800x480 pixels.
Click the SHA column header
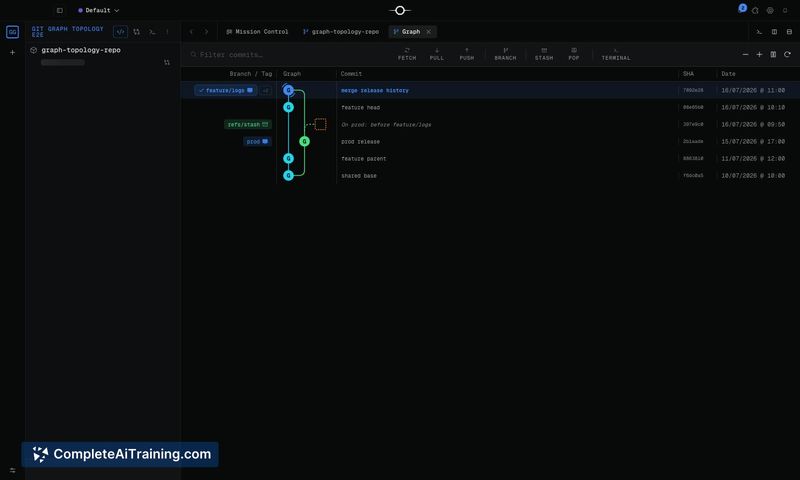(688, 74)
